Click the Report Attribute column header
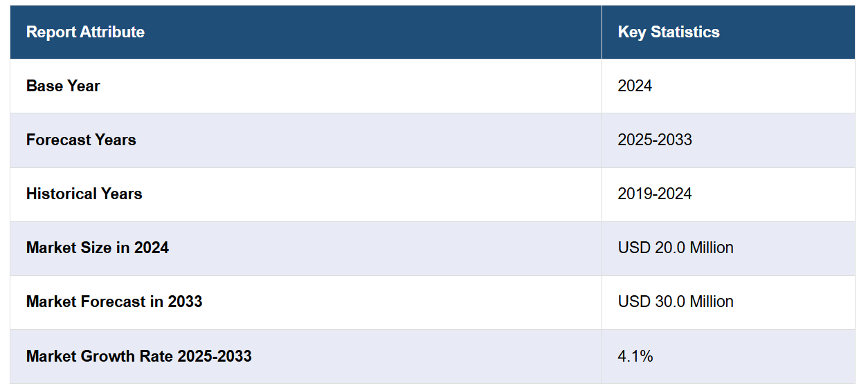This screenshot has width=868, height=390. click(85, 32)
